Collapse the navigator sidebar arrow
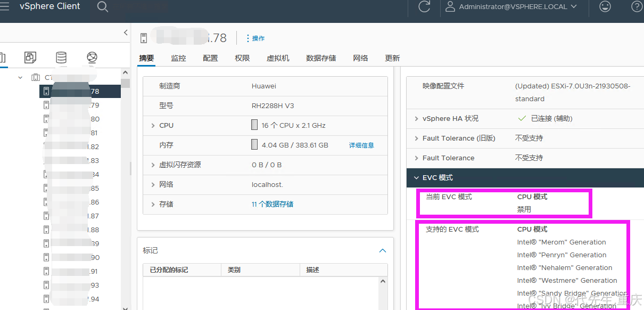644x310 pixels. (126, 32)
